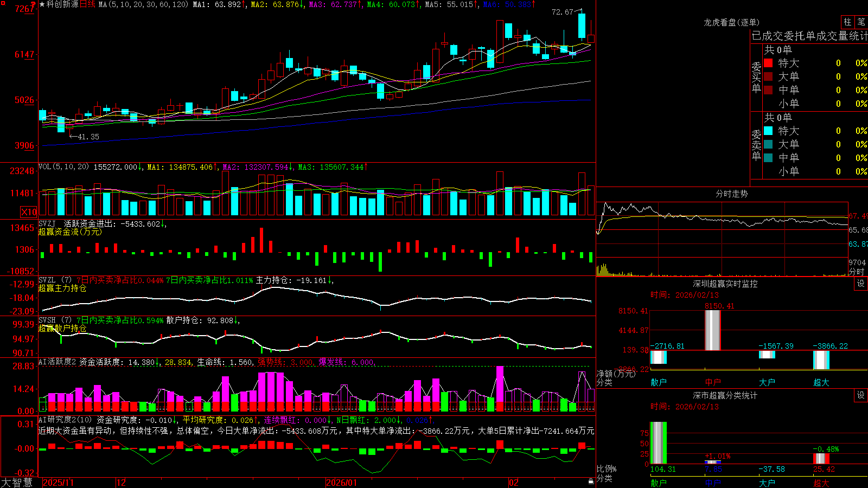Image resolution: width=868 pixels, height=488 pixels.
Task: Click the 日线 period label
Action: coord(88,4)
